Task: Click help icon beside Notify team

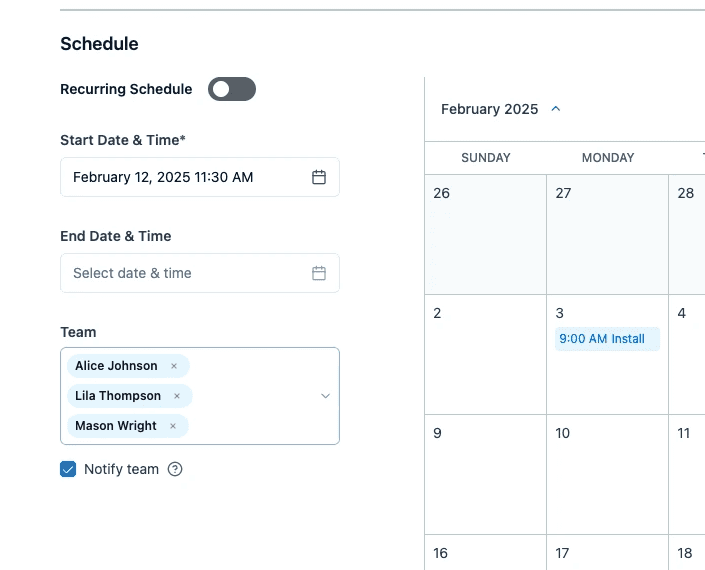Action: point(175,469)
